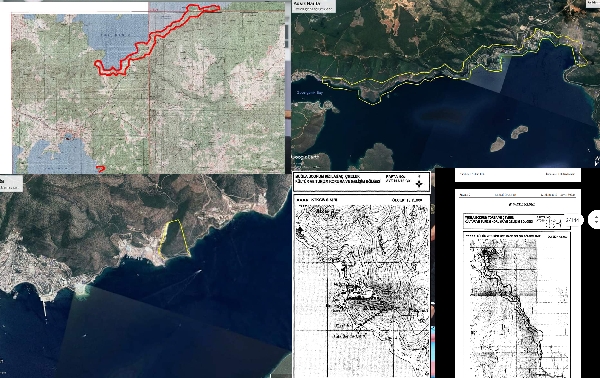Open the coastal scanned map in PDF viewer
600x378 pixels.
pyautogui.click(x=517, y=304)
